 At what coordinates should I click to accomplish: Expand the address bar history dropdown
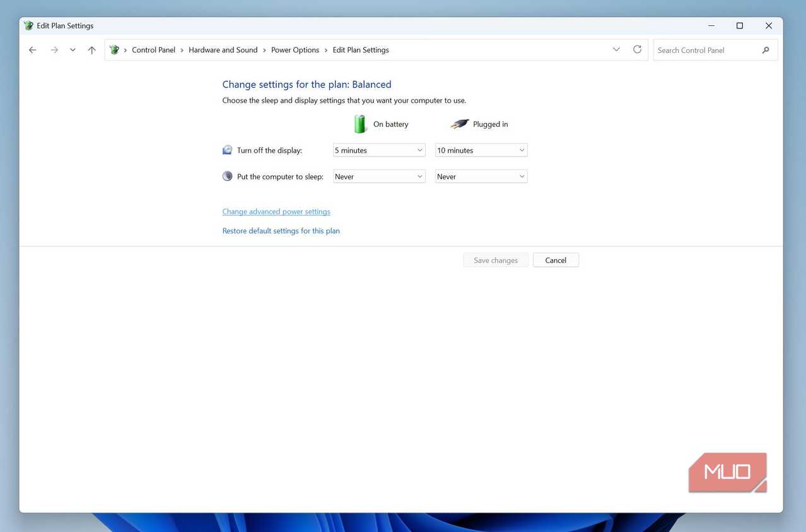coord(616,50)
